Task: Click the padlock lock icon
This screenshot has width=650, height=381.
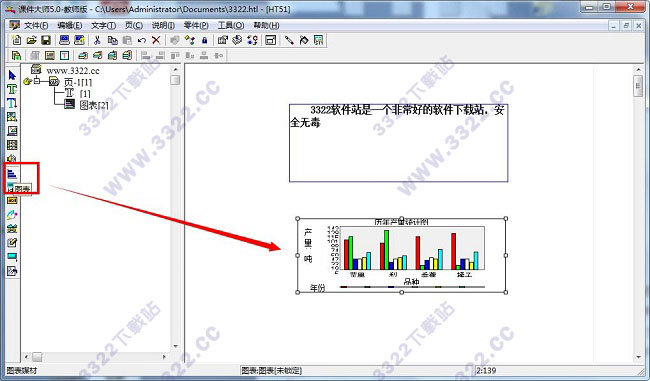Action: tap(204, 40)
